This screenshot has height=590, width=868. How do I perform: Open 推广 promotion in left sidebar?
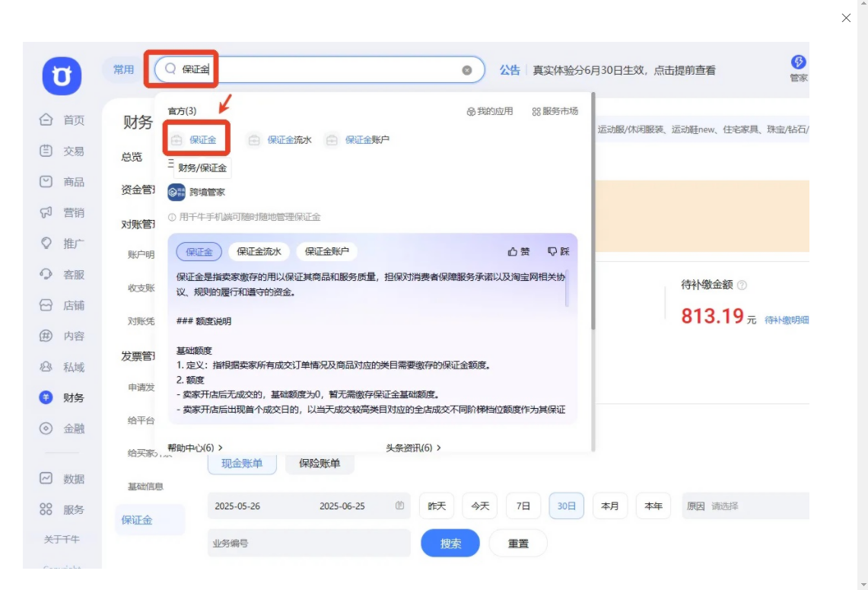click(62, 243)
